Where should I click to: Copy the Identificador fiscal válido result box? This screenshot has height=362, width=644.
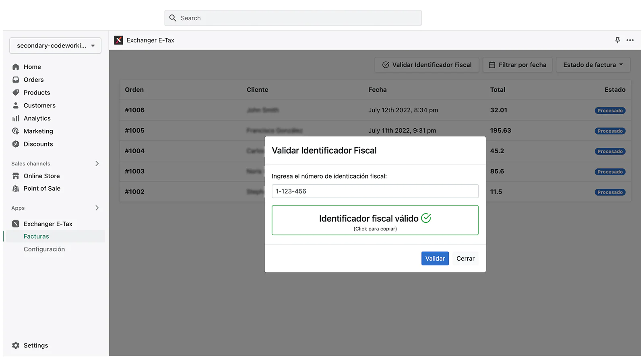coord(375,220)
